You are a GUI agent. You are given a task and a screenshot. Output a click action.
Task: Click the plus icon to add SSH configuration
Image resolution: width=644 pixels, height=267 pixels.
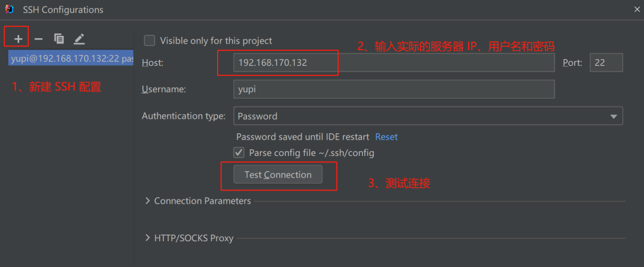click(x=18, y=39)
